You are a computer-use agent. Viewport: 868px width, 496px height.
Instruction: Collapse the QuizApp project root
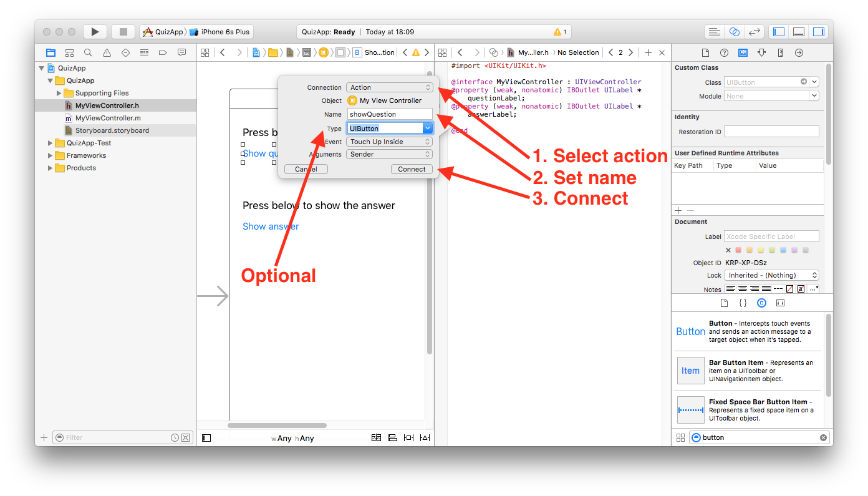pyautogui.click(x=41, y=68)
